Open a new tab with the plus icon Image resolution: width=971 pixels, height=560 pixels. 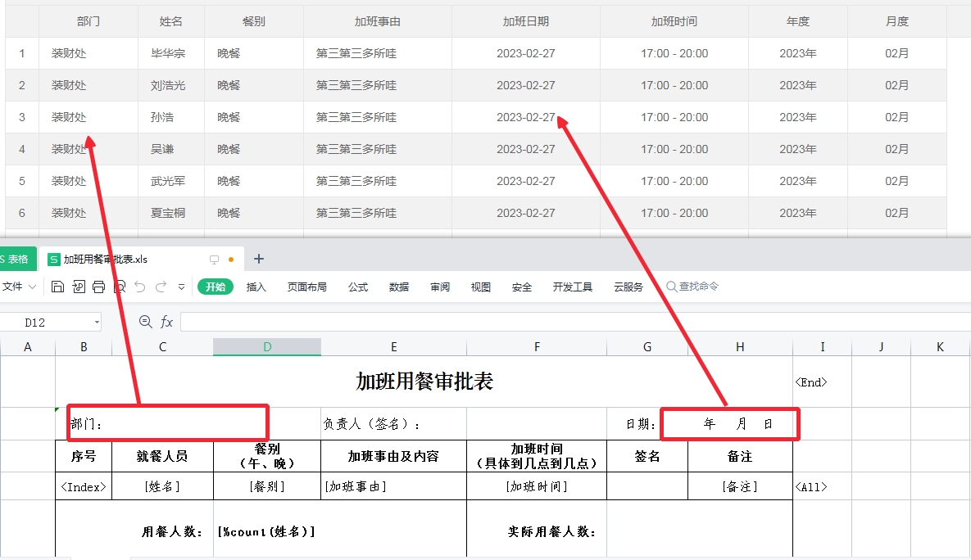click(259, 259)
